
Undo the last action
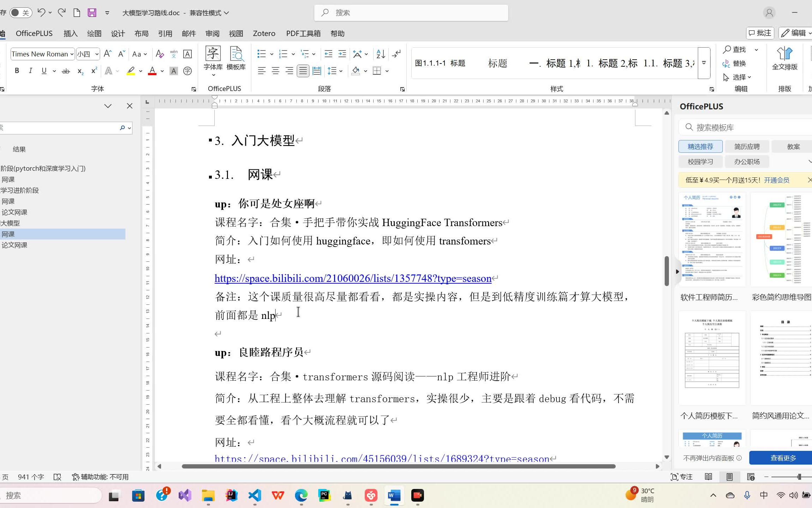(41, 13)
